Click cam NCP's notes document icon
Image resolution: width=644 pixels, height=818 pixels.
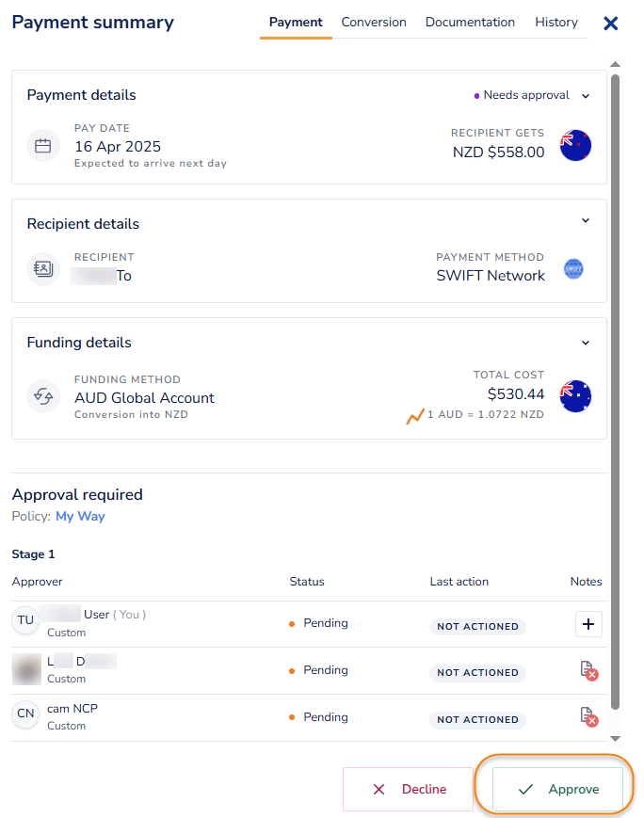pyautogui.click(x=588, y=717)
